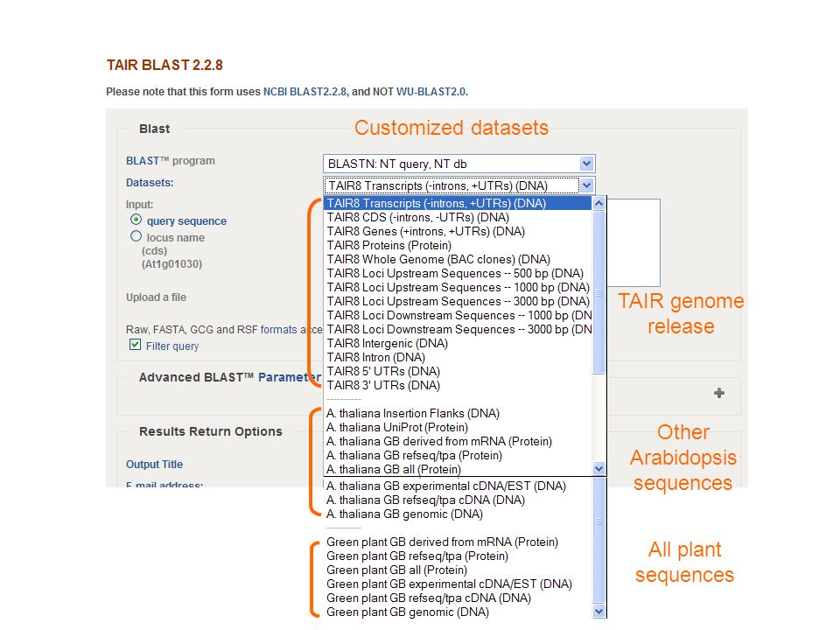This screenshot has height=630, width=840.
Task: Select the locus name radio button
Action: point(136,236)
